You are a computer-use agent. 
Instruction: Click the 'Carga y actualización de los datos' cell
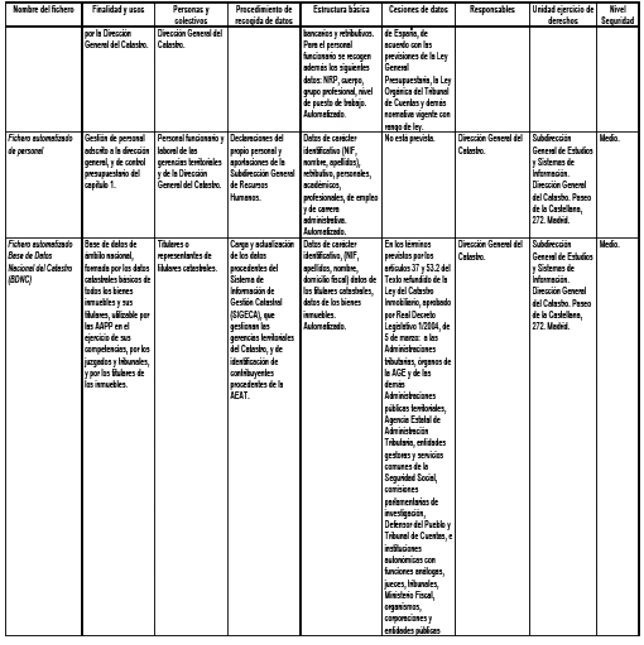click(264, 436)
